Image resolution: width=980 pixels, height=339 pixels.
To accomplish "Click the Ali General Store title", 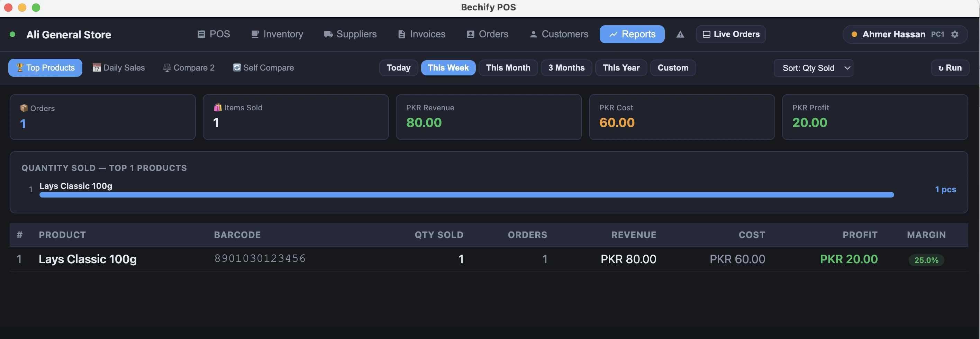I will (x=69, y=35).
